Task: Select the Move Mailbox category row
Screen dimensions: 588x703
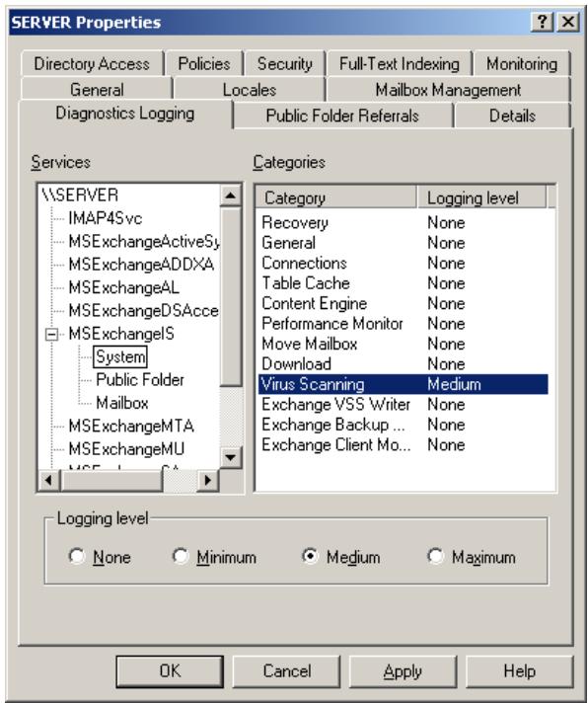Action: (x=404, y=344)
